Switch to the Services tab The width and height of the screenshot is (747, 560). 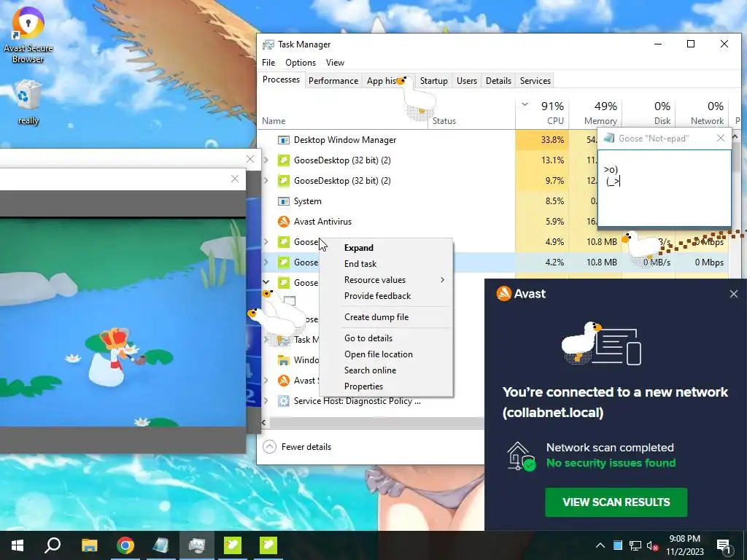pyautogui.click(x=535, y=81)
